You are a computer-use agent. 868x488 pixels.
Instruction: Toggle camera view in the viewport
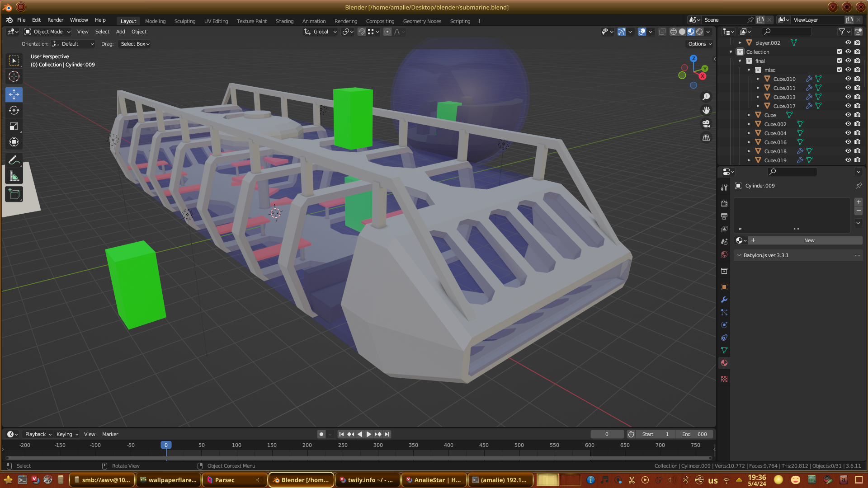click(x=706, y=124)
